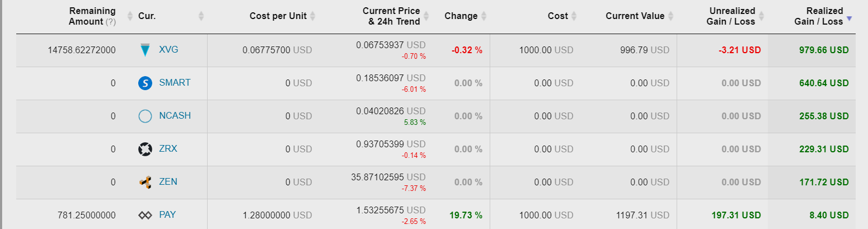The width and height of the screenshot is (868, 229).
Task: Click the XVG coin icon
Action: (x=146, y=50)
